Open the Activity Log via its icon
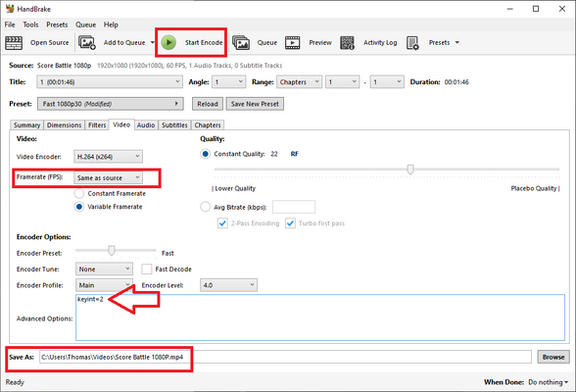 coord(347,42)
